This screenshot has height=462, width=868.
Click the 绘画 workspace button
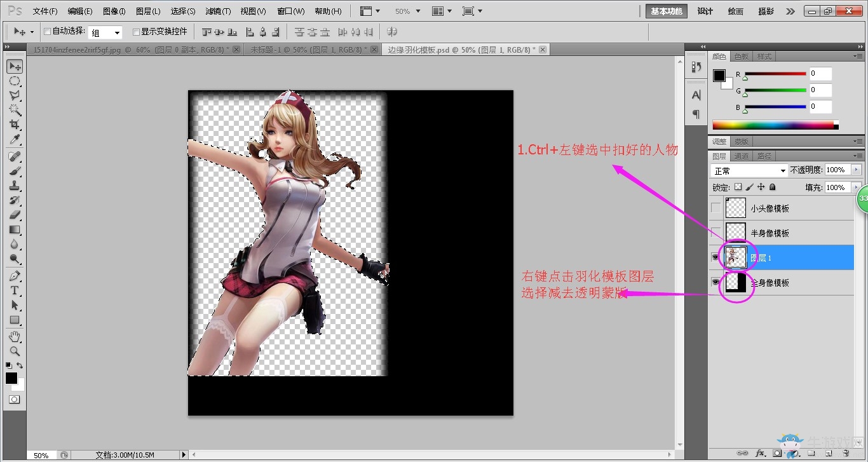coord(736,11)
